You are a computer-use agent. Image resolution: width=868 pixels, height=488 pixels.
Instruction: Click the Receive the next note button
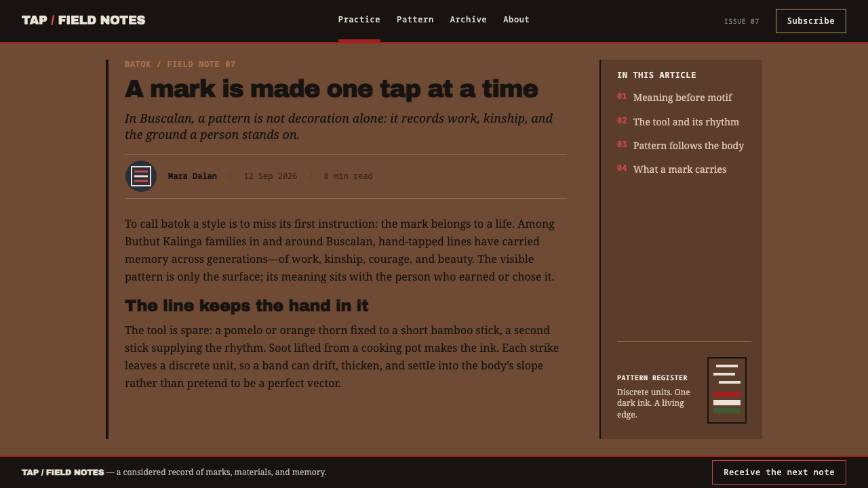point(779,472)
